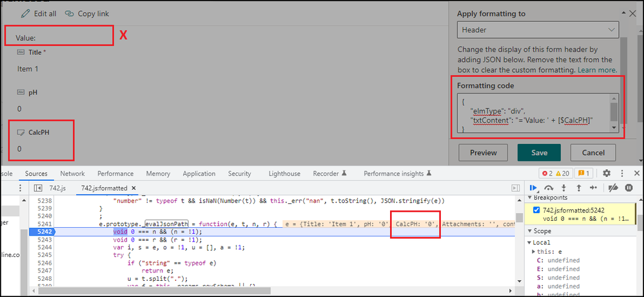
Task: Step out of current function
Action: [579, 188]
